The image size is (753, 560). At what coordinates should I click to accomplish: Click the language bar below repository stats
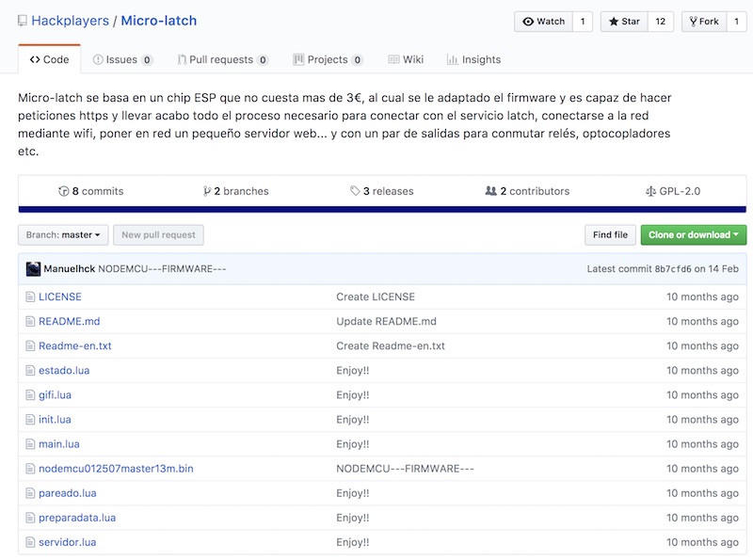pos(382,209)
